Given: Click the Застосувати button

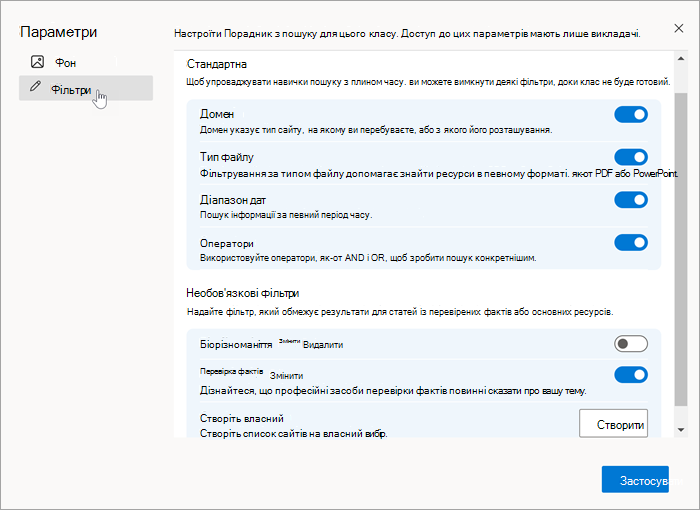Looking at the screenshot, I should point(635,480).
